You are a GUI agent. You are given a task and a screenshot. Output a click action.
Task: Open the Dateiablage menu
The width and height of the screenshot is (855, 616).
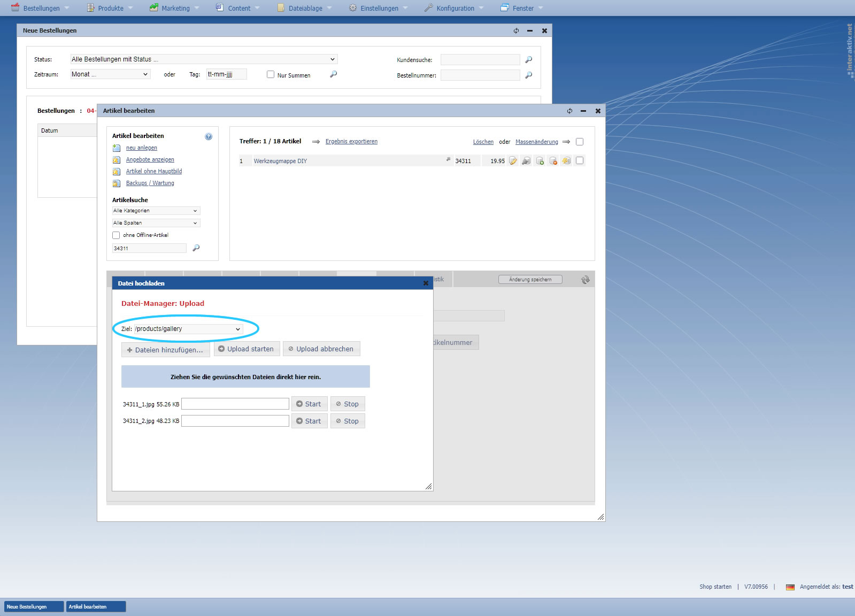[x=305, y=8]
